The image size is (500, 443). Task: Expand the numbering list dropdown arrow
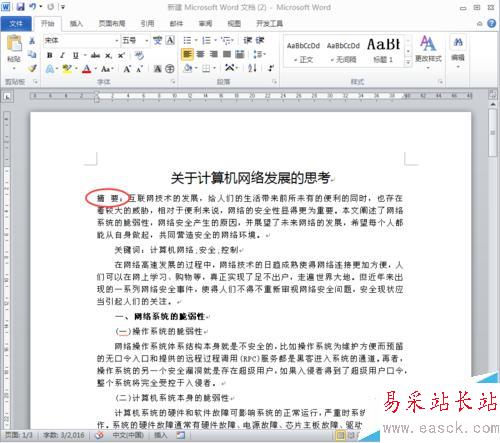tap(215, 40)
